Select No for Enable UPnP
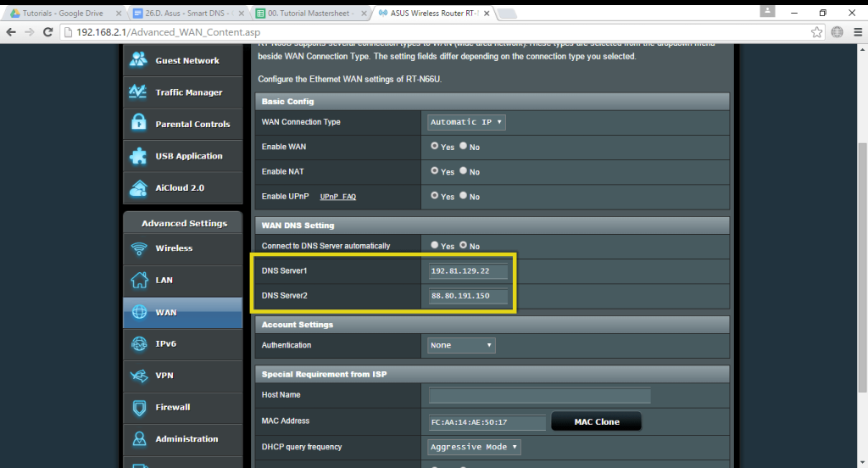The image size is (868, 468). coord(464,196)
